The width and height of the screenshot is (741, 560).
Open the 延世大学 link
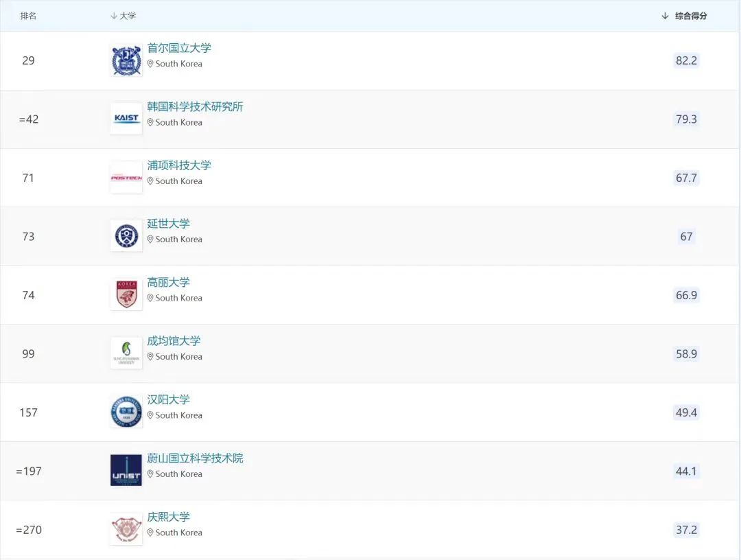(168, 224)
